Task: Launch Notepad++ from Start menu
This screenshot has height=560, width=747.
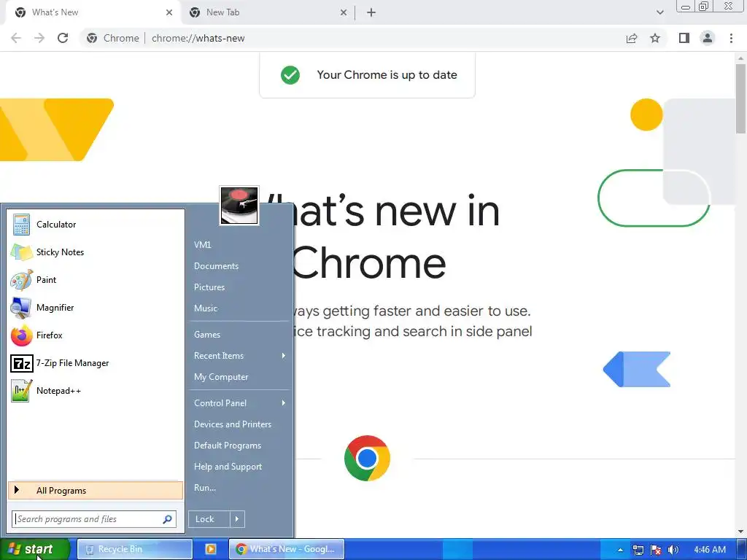Action: [x=96, y=391]
